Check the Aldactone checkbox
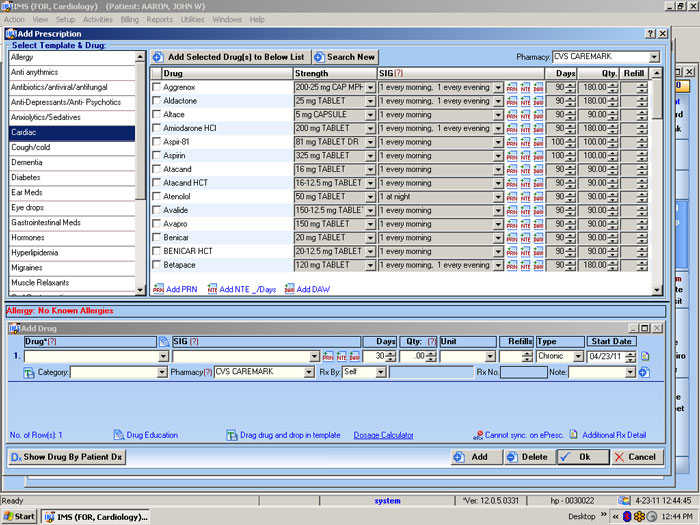700x525 pixels. [x=156, y=100]
